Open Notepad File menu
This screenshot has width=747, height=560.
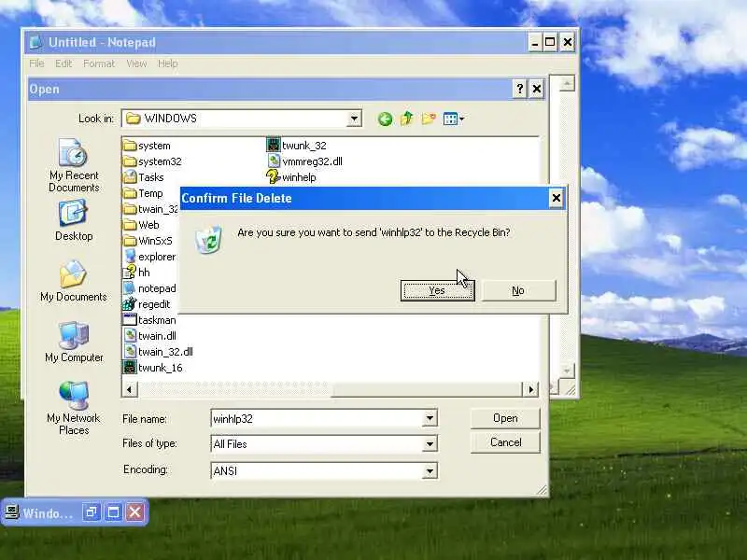(x=36, y=63)
